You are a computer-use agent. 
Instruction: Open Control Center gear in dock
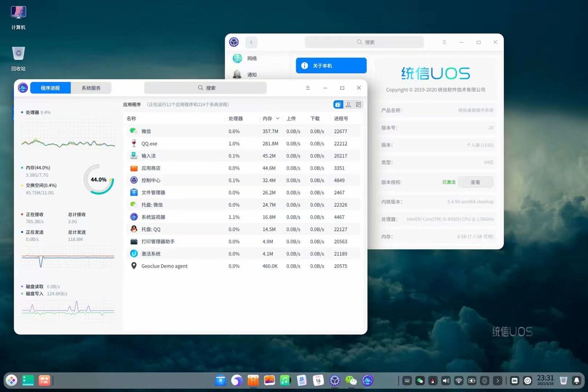coord(335,380)
